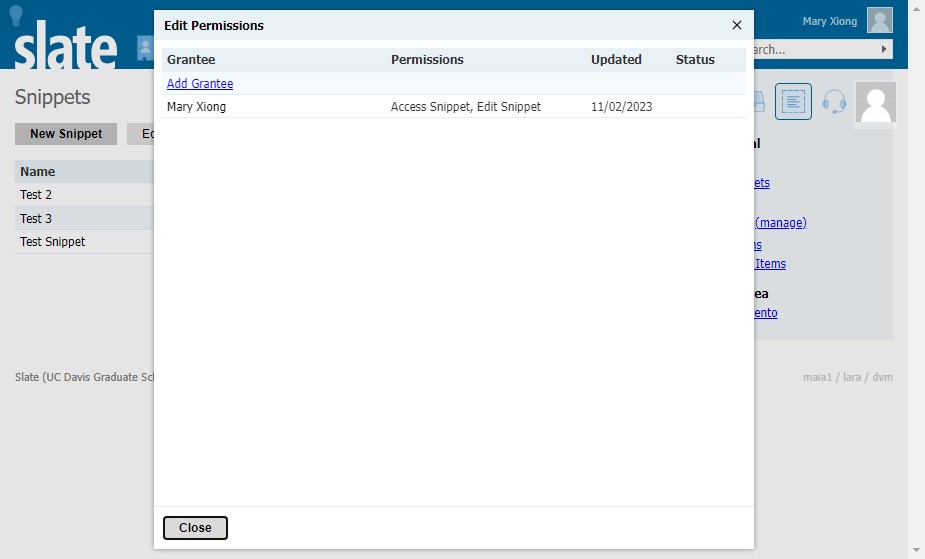Select the Mary Xiong grantee row
Screen dimensions: 925x559
pyautogui.click(x=454, y=107)
